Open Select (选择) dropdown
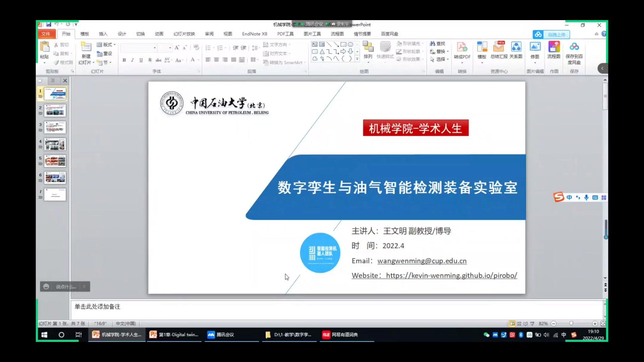644x362 pixels. click(x=439, y=59)
